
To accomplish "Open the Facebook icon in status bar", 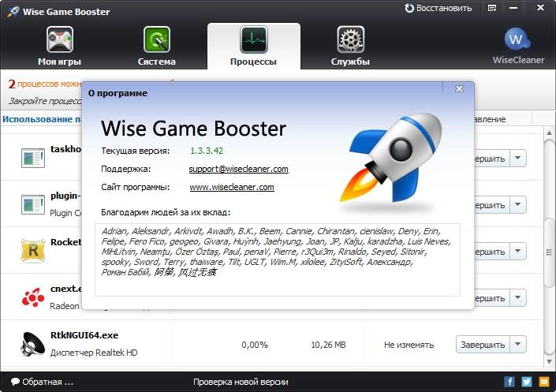I will coord(509,382).
